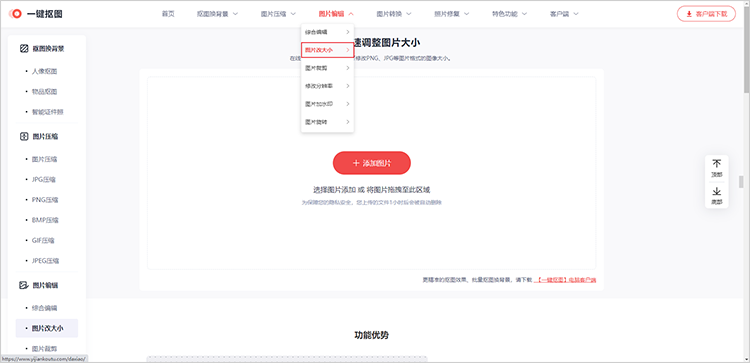This screenshot has width=750, height=363.
Task: Click the 抠图换背景 sidebar section title
Action: point(48,48)
